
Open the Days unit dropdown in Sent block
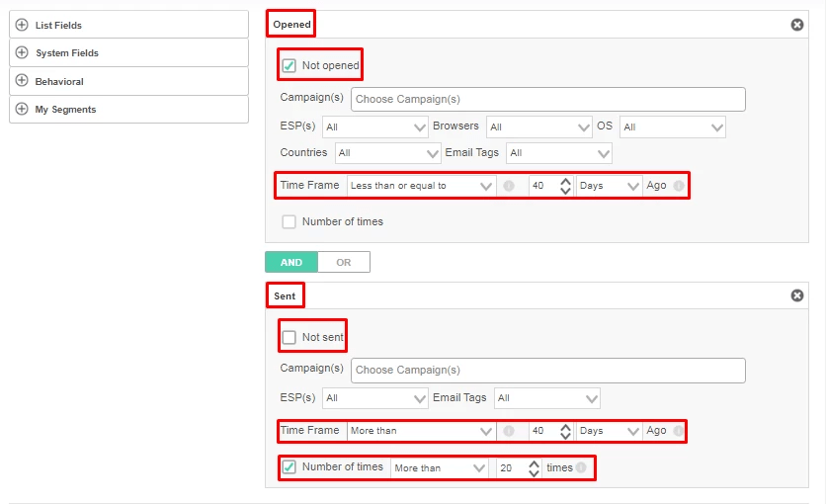pos(609,431)
